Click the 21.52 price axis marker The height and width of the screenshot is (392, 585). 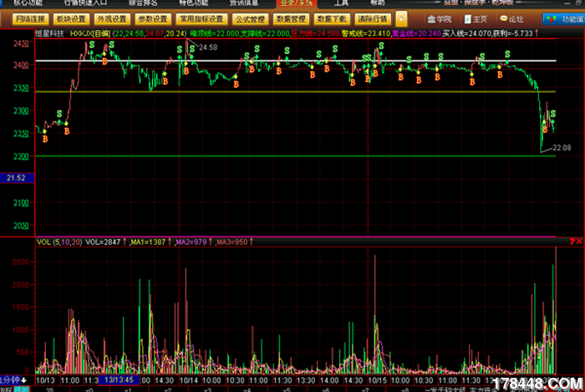(15, 178)
